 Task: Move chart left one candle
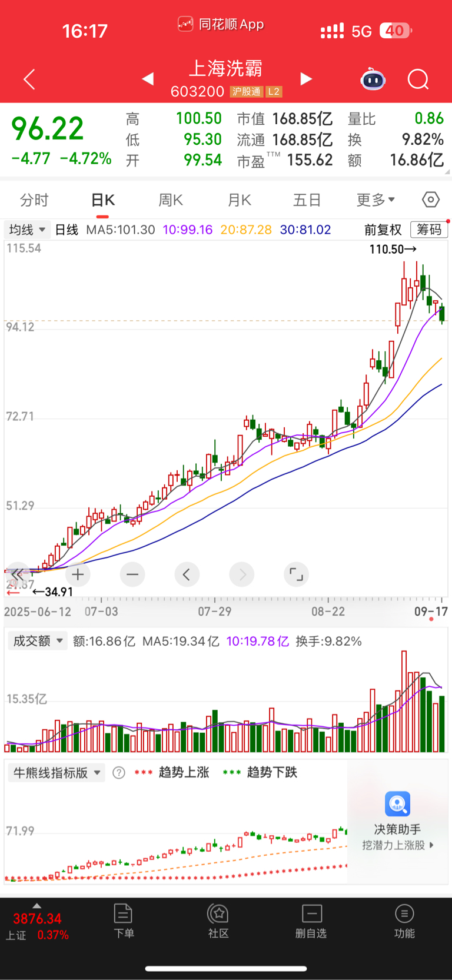(x=187, y=574)
